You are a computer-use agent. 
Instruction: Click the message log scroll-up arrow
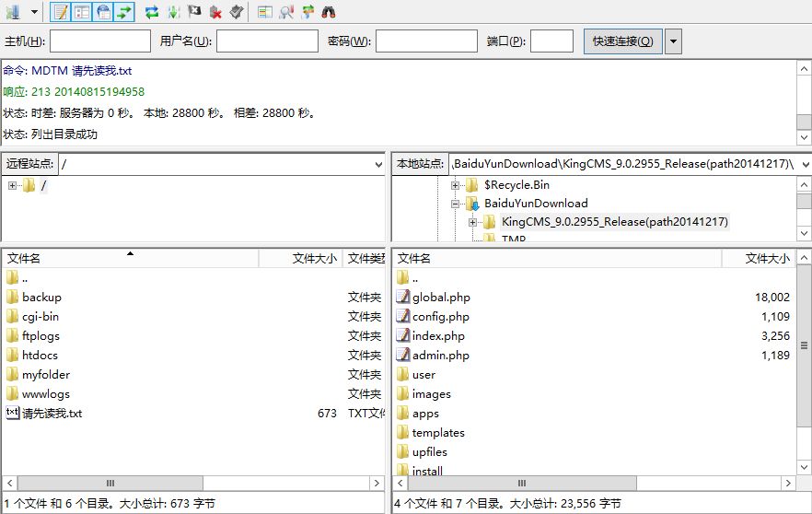(804, 69)
